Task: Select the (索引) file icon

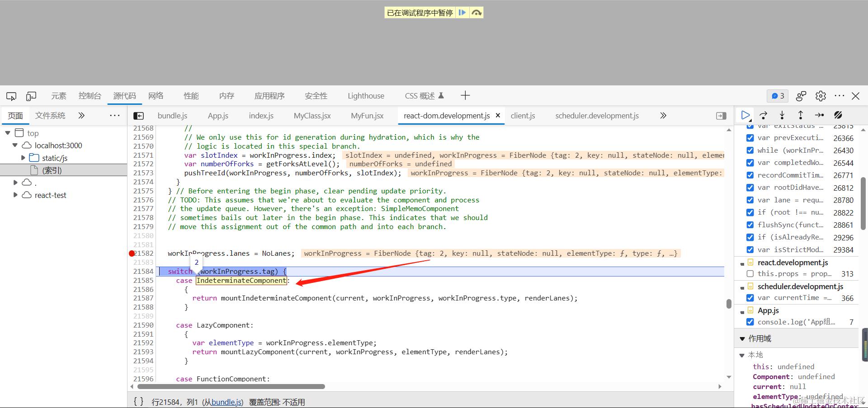Action: pos(34,170)
